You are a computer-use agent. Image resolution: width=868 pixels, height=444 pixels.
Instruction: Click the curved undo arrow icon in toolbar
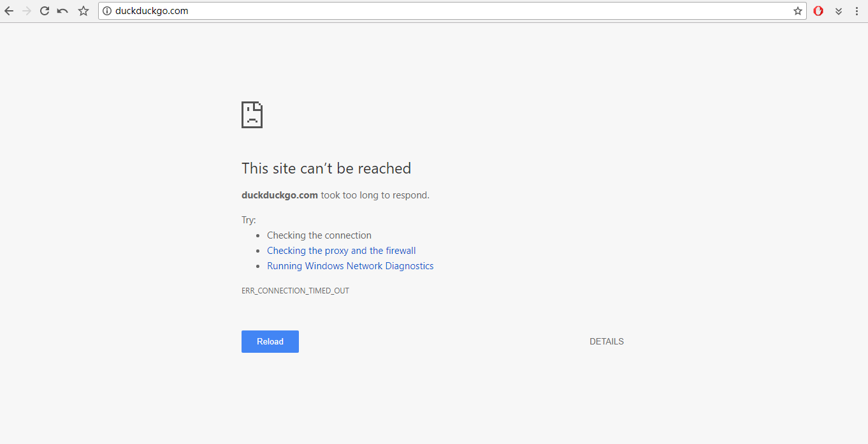[x=62, y=11]
